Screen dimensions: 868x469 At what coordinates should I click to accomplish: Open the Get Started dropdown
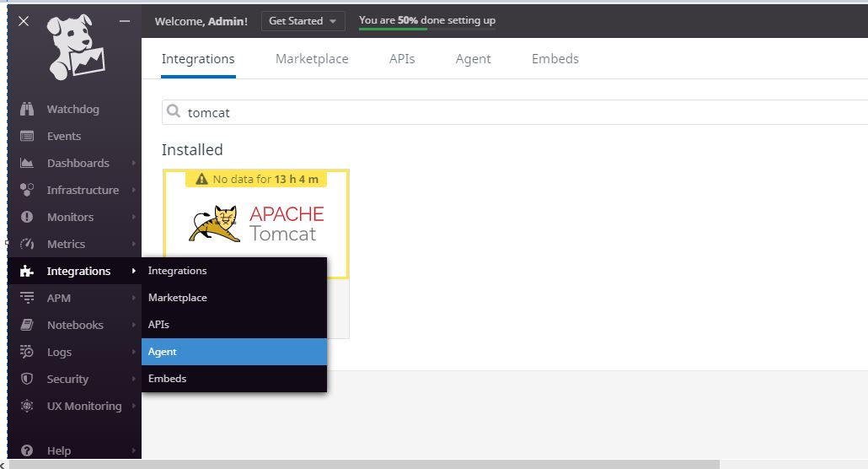tap(303, 21)
